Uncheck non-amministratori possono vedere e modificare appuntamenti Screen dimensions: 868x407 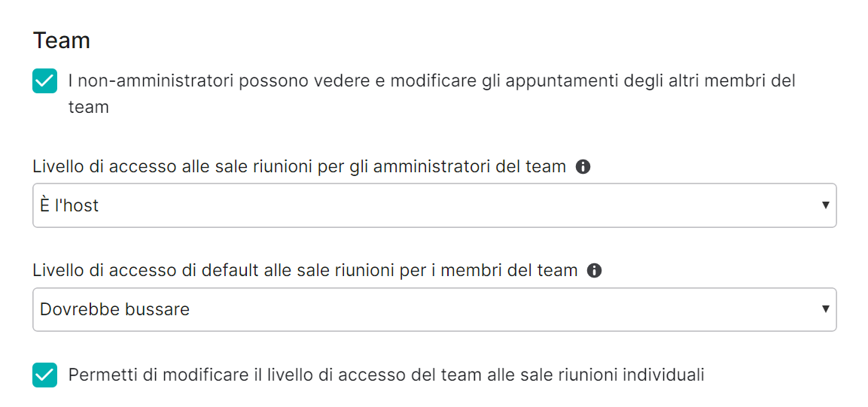[x=45, y=81]
